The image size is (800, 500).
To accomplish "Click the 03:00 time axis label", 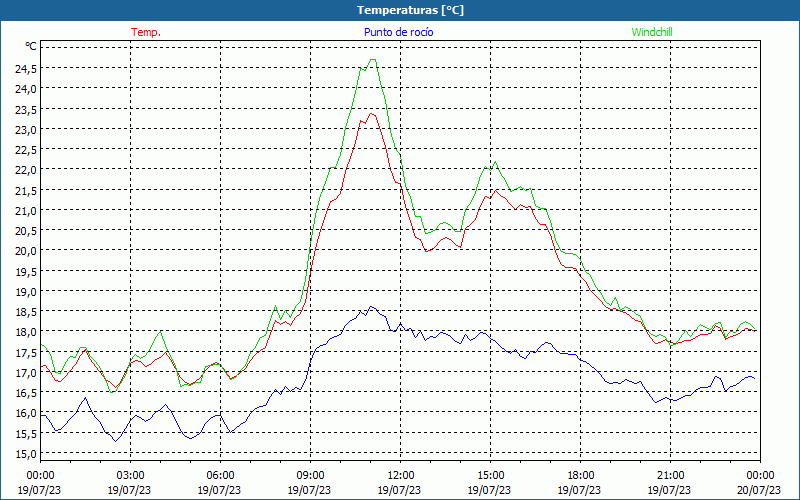I will [130, 476].
